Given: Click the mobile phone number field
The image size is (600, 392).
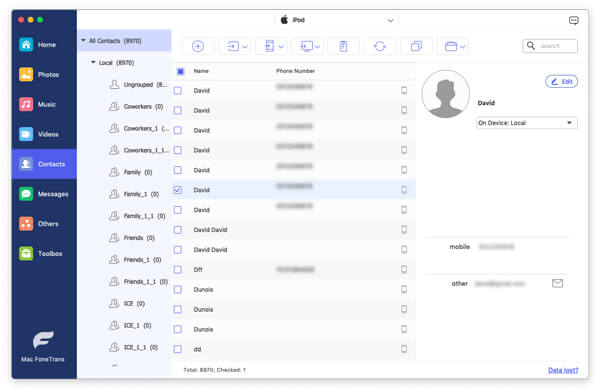Looking at the screenshot, I should (496, 247).
